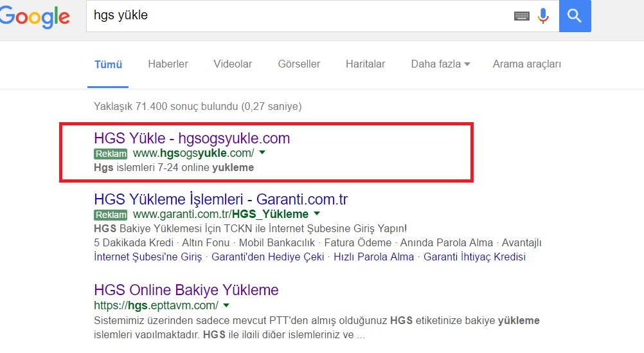Open İnternet Şubesi'ne Giriş sitelink
644x353 pixels.
coord(148,257)
